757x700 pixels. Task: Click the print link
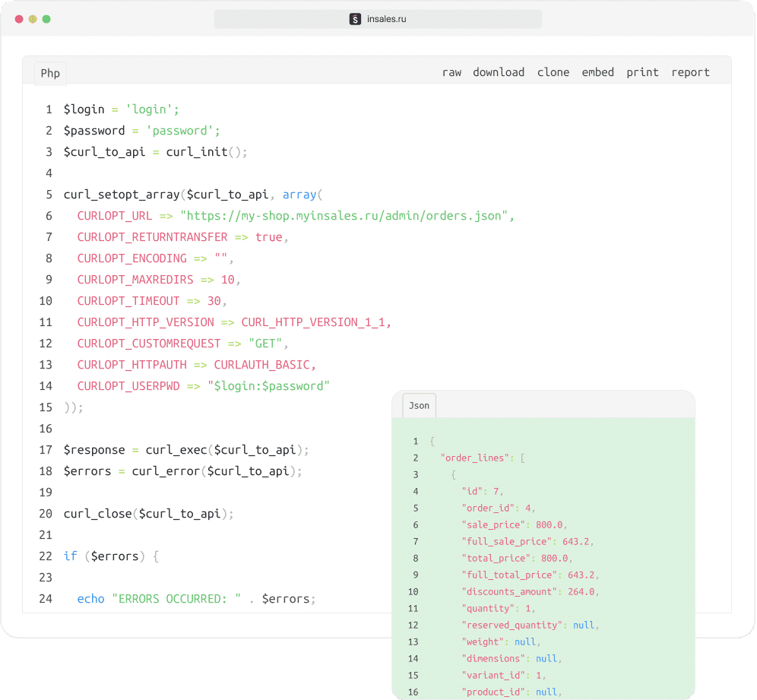click(642, 72)
